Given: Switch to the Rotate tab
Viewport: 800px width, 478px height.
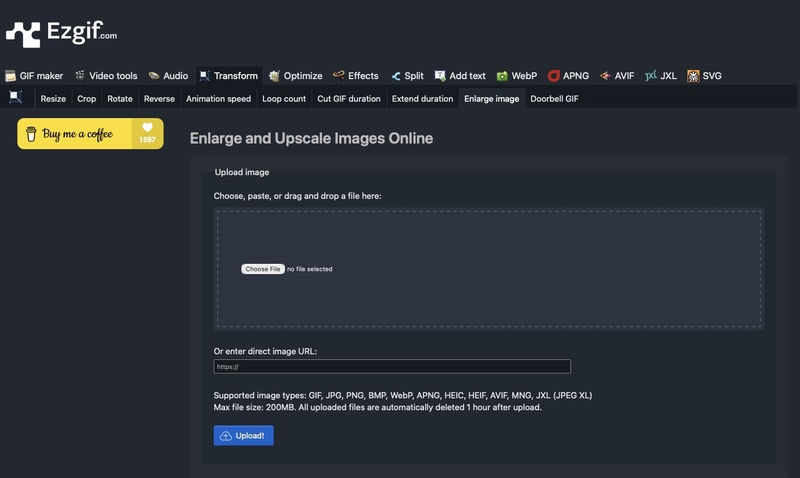Looking at the screenshot, I should pos(120,99).
